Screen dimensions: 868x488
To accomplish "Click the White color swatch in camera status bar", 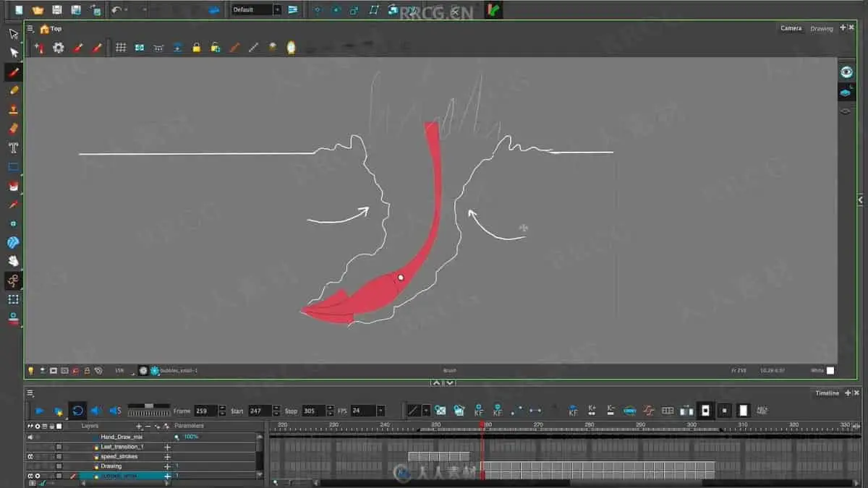I will (830, 370).
